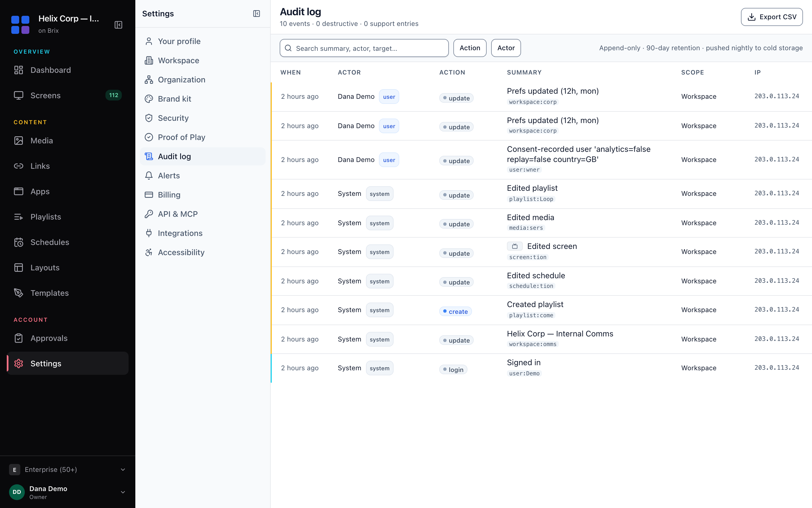Click the Settings gear icon in the sidebar
The width and height of the screenshot is (812, 508).
(18, 364)
